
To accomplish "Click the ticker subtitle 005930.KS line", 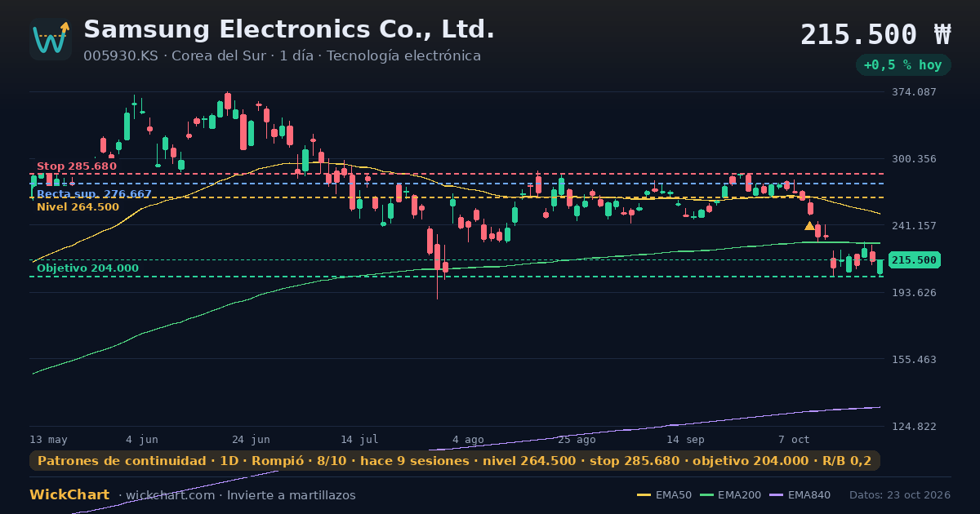I will 282,56.
